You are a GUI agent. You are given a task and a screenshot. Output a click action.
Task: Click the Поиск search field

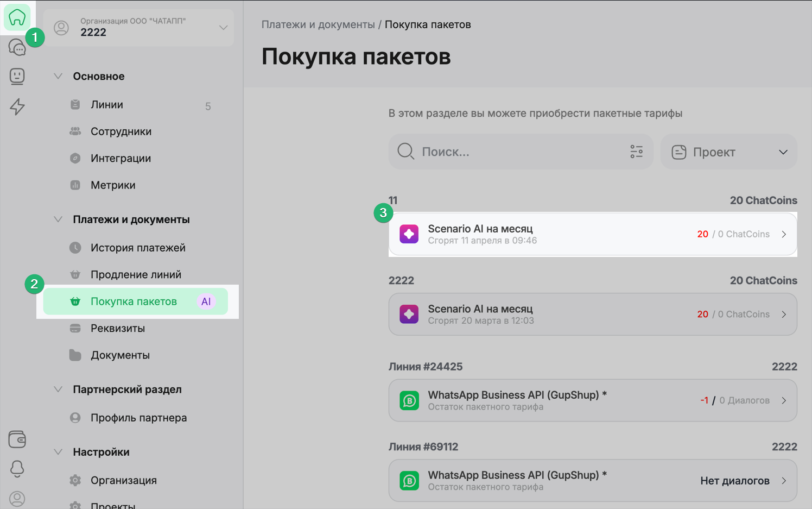click(x=516, y=152)
